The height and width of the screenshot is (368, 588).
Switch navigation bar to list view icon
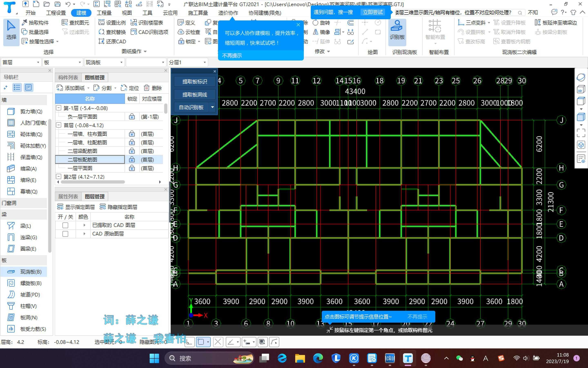[17, 87]
